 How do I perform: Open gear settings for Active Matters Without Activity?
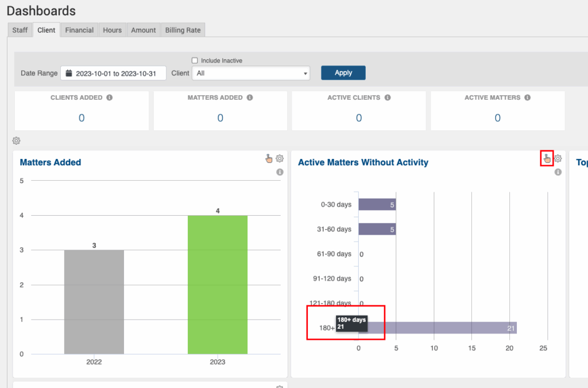(x=558, y=159)
